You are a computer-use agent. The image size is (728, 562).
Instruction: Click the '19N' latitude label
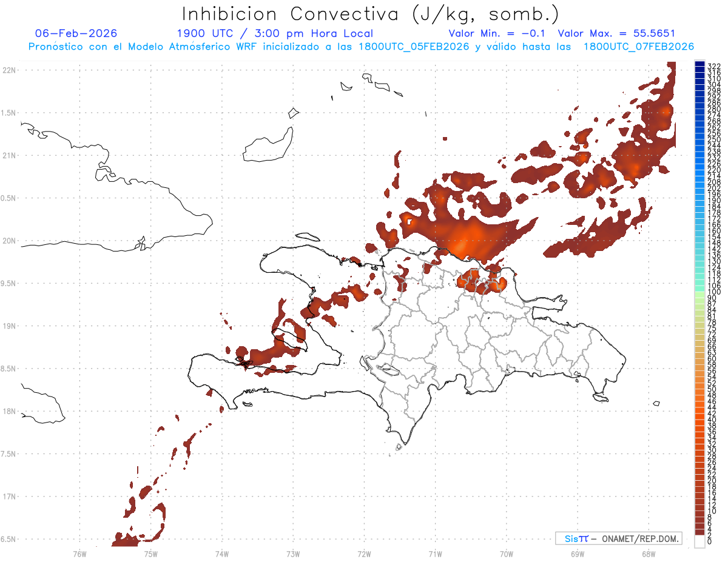pyautogui.click(x=9, y=326)
